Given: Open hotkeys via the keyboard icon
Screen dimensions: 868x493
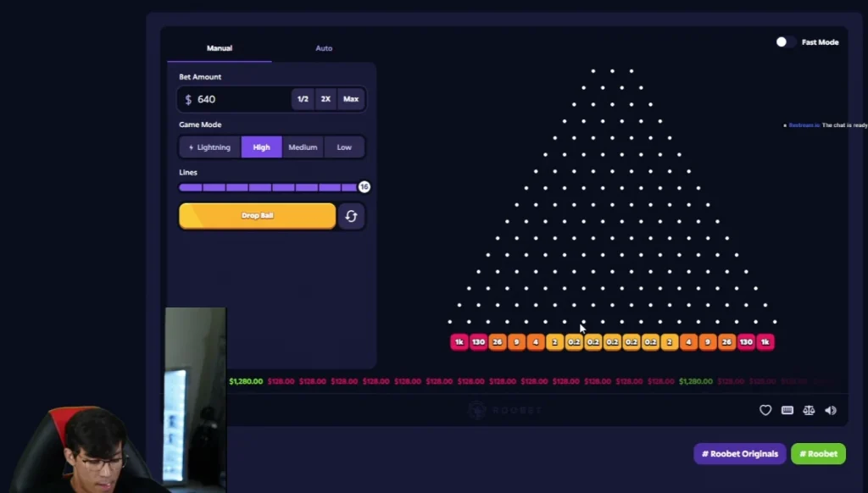Looking at the screenshot, I should coord(787,410).
